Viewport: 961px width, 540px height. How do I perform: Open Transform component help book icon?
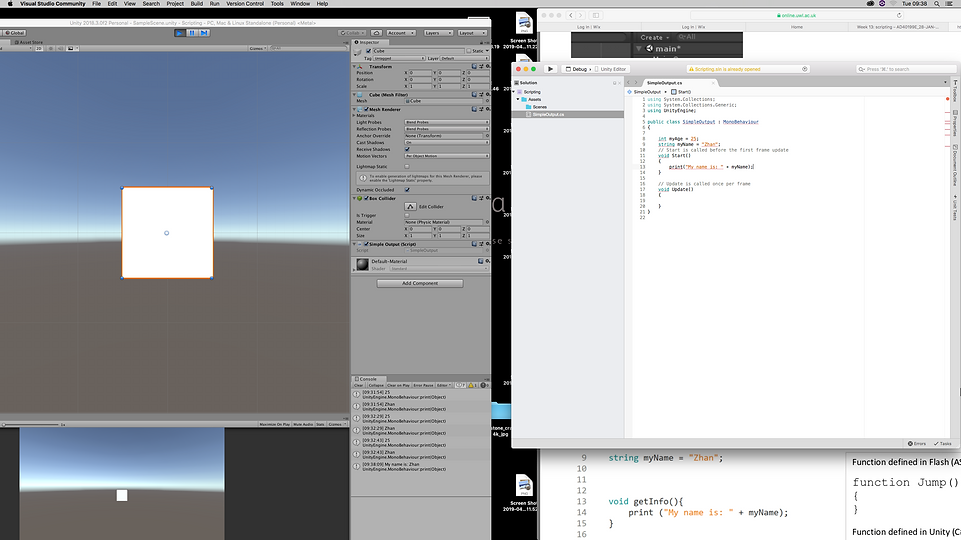[x=474, y=66]
